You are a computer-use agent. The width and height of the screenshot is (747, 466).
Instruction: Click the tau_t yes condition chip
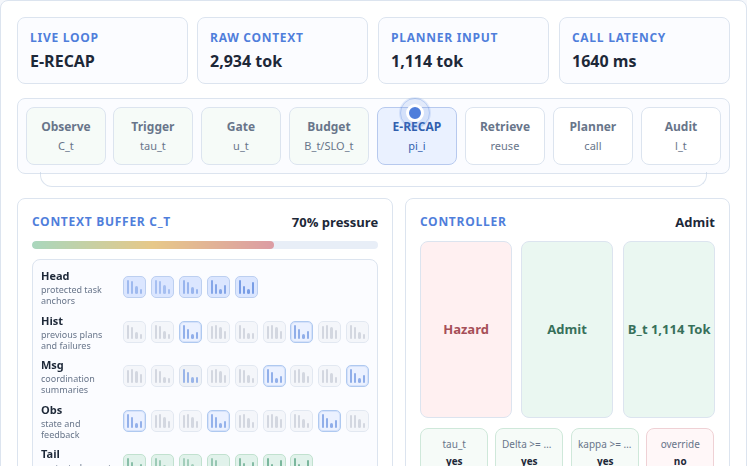click(454, 448)
